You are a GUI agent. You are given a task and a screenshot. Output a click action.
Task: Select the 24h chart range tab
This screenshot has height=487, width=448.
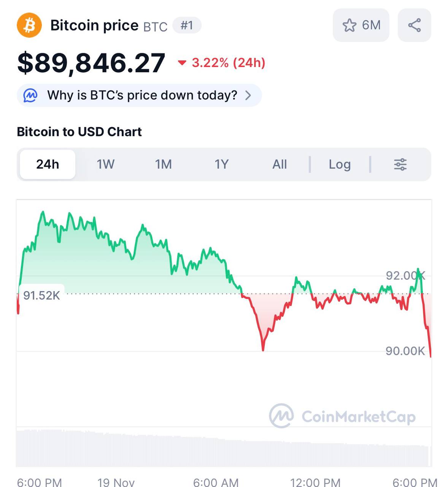coord(48,164)
